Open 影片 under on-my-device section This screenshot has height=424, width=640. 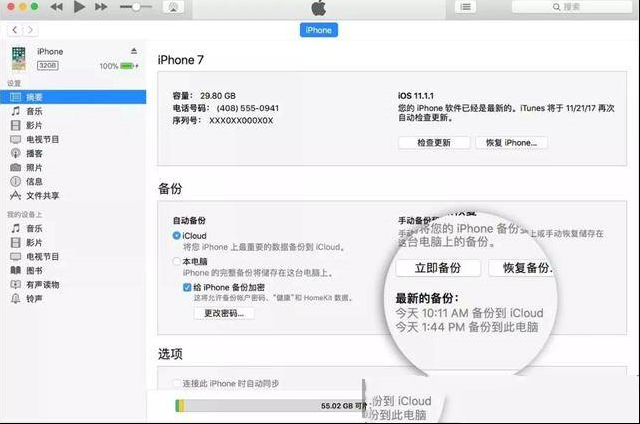click(x=73, y=242)
